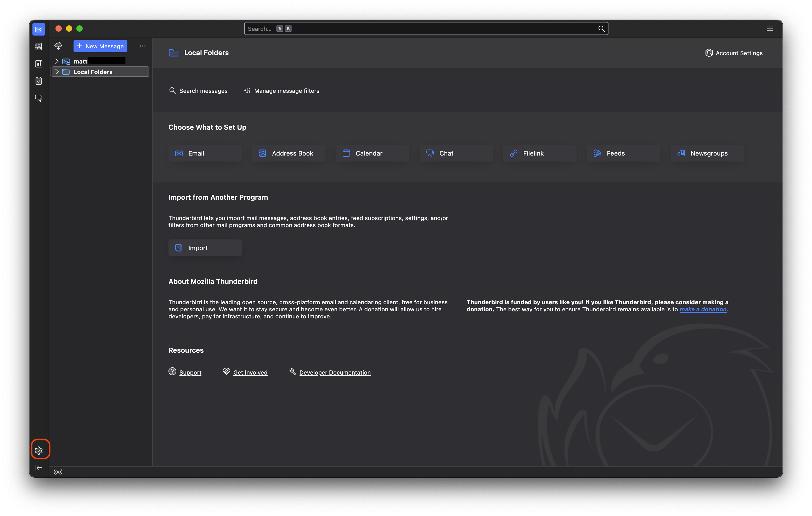Open folder pane options ellipsis menu
812x516 pixels.
pyautogui.click(x=143, y=46)
